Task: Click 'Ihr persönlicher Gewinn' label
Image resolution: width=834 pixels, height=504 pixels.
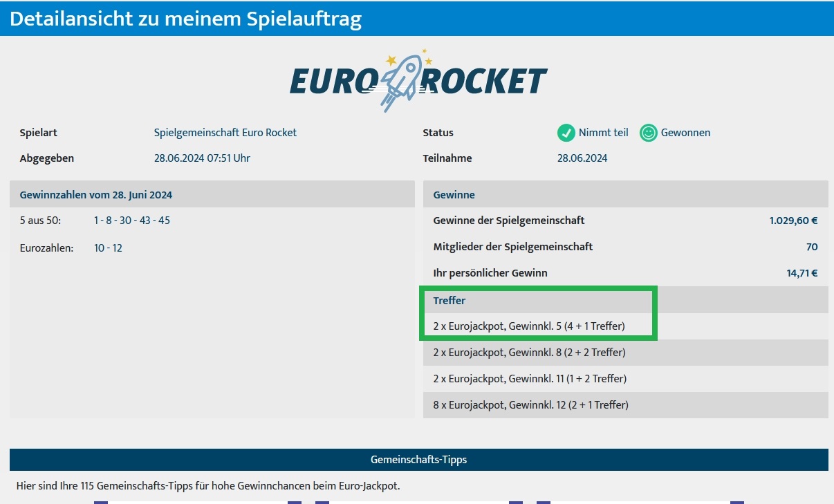Action: (x=490, y=273)
